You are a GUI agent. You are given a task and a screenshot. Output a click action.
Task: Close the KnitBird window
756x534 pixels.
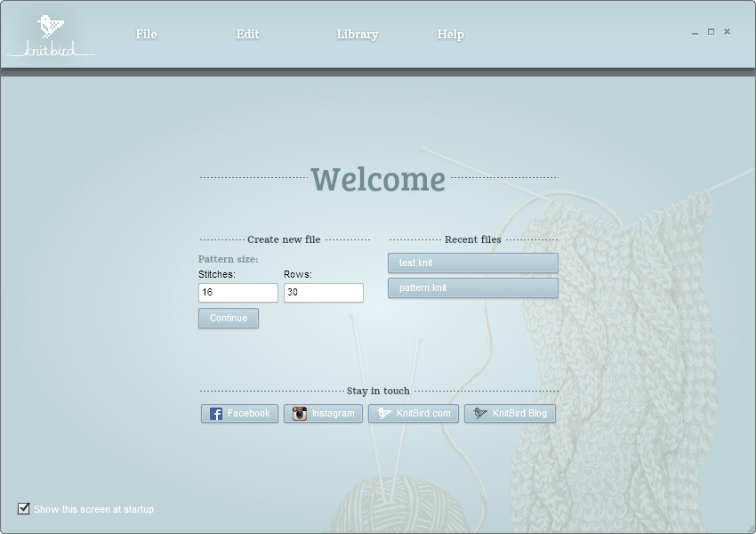coord(727,32)
